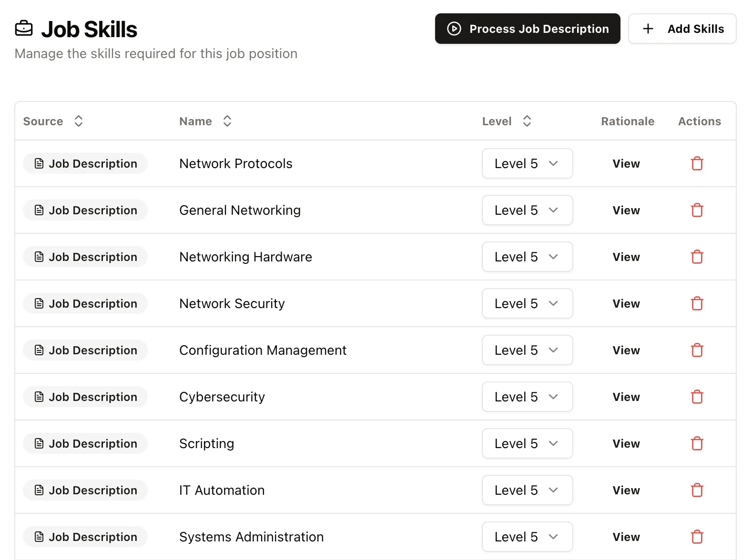Click trash icon for Systems Administration
Viewport: 752px width, 560px height.
[697, 537]
